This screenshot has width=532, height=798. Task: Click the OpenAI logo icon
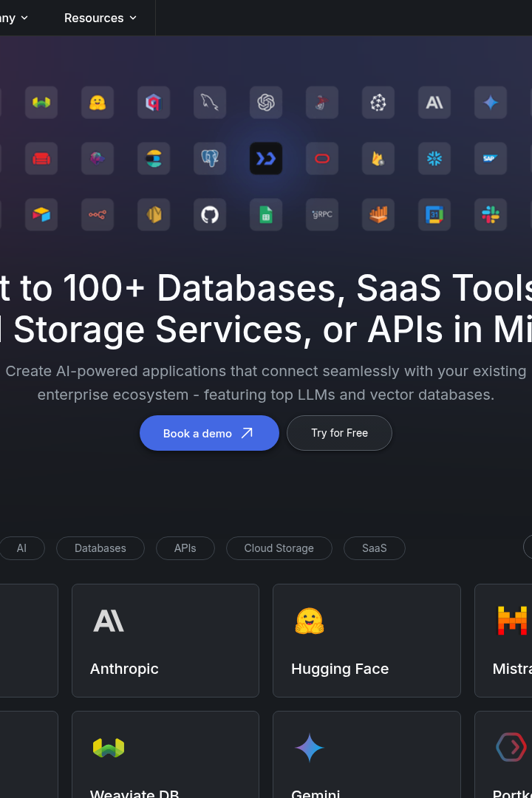click(x=266, y=102)
